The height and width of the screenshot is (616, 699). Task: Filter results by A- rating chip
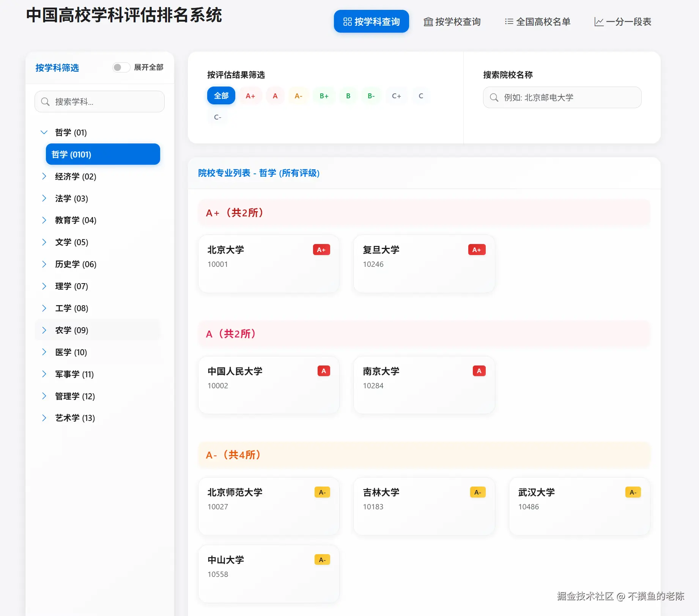pos(299,96)
